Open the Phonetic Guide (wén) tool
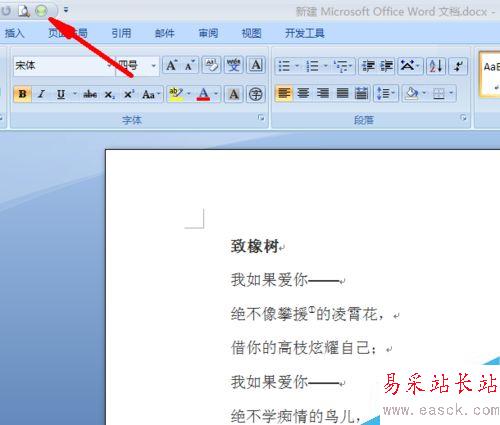 click(x=234, y=65)
